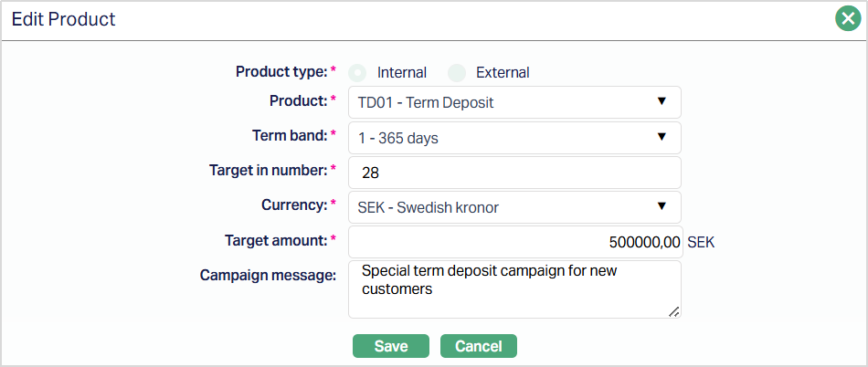Click the Campaign message label
Screen dimensions: 868x367
click(269, 275)
